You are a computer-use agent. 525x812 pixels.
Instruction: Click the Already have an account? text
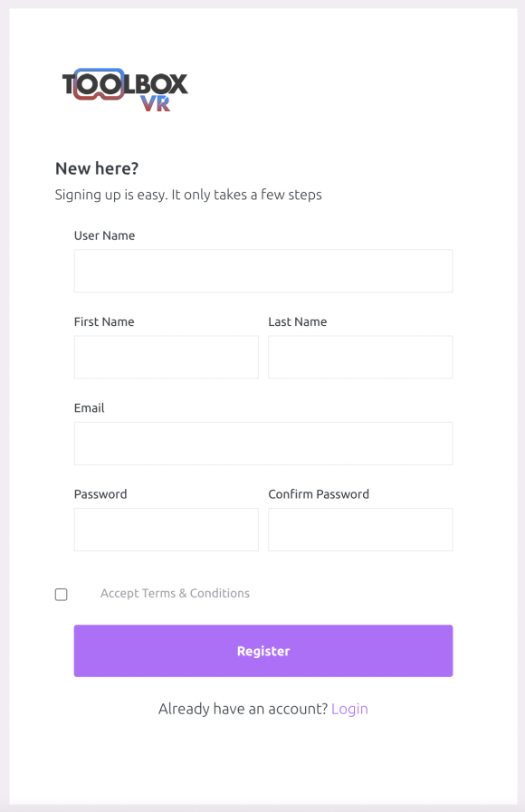[243, 709]
